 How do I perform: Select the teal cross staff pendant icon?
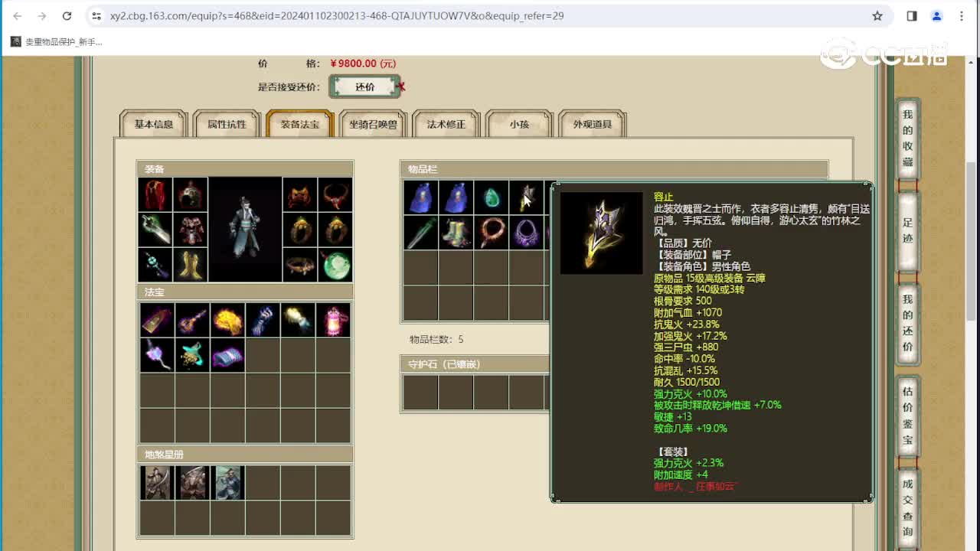pyautogui.click(x=155, y=265)
